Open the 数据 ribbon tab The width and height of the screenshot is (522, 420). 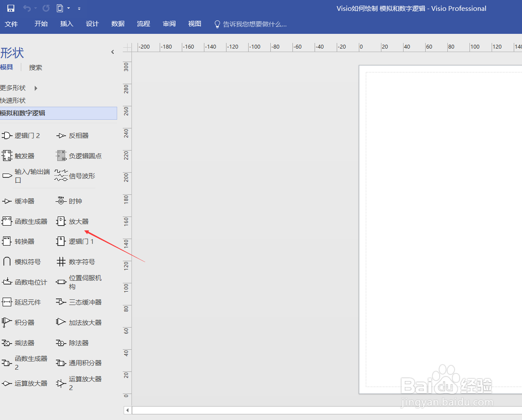point(118,24)
